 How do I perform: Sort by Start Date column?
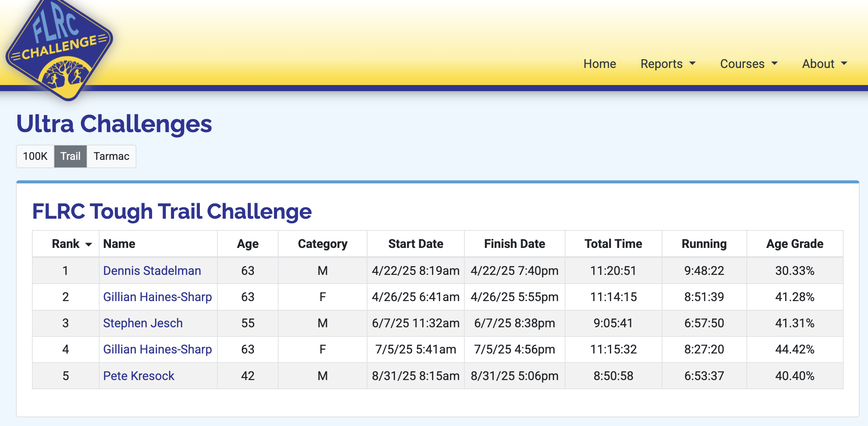click(x=416, y=244)
